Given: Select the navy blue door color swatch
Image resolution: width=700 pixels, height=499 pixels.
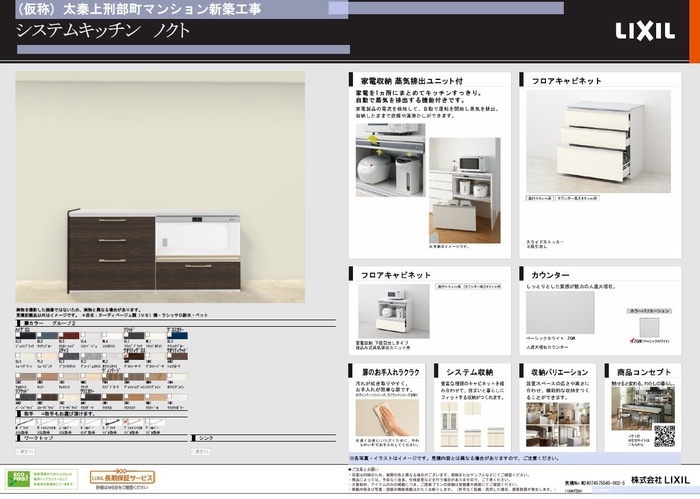Looking at the screenshot, I should pos(177,336).
